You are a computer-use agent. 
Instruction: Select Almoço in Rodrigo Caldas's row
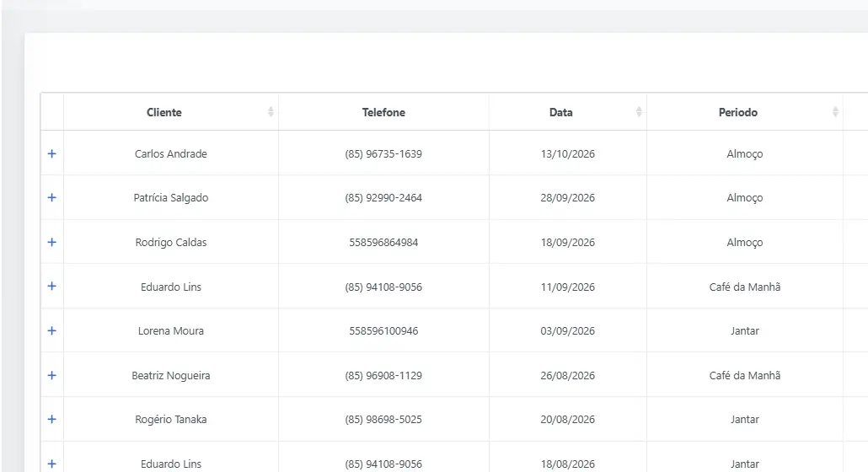(745, 243)
